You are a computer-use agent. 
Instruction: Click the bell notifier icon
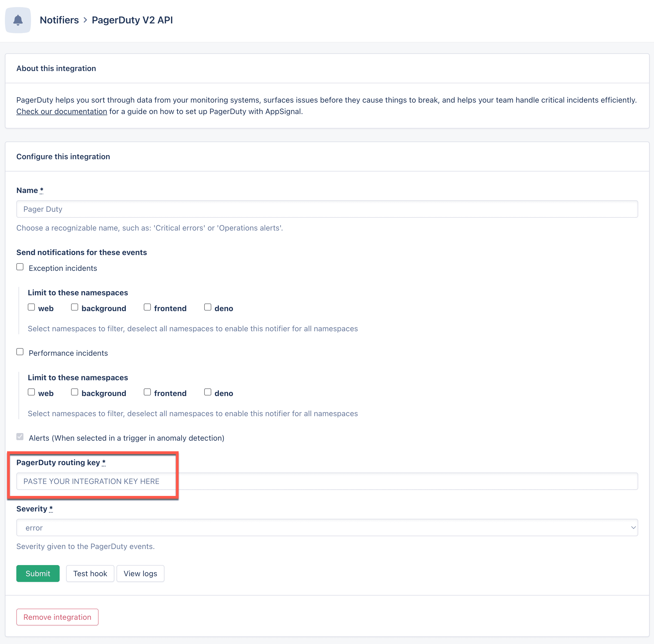[18, 20]
